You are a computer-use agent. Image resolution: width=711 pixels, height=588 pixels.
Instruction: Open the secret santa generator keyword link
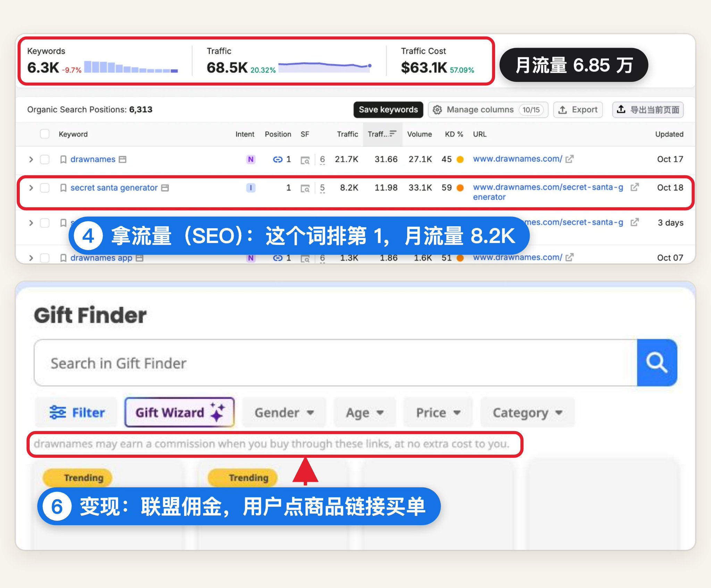point(114,188)
